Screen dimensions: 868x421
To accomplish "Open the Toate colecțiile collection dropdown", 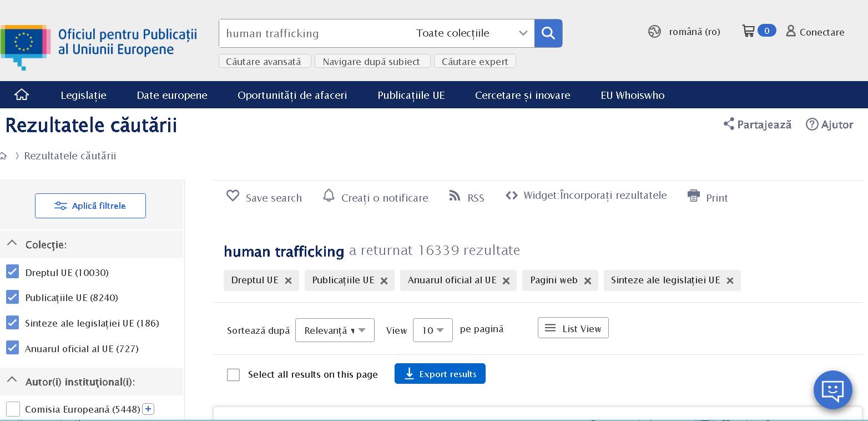I will click(x=471, y=33).
